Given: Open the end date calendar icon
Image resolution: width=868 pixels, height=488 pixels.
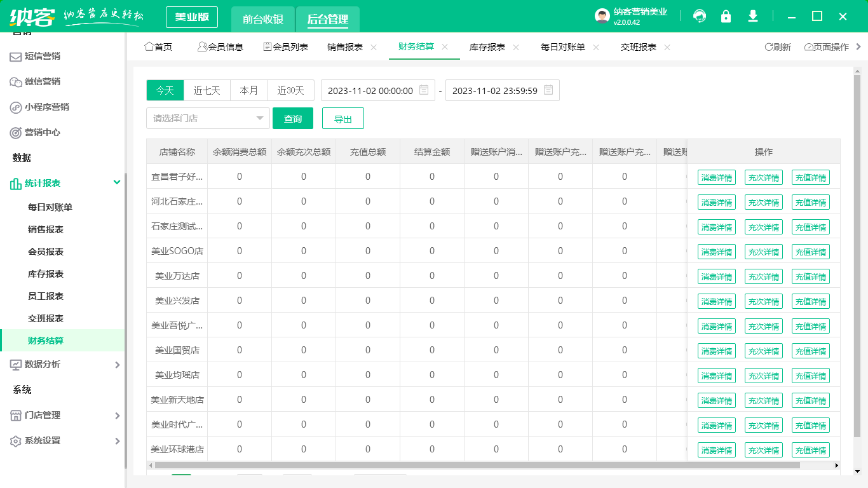Looking at the screenshot, I should coord(548,90).
